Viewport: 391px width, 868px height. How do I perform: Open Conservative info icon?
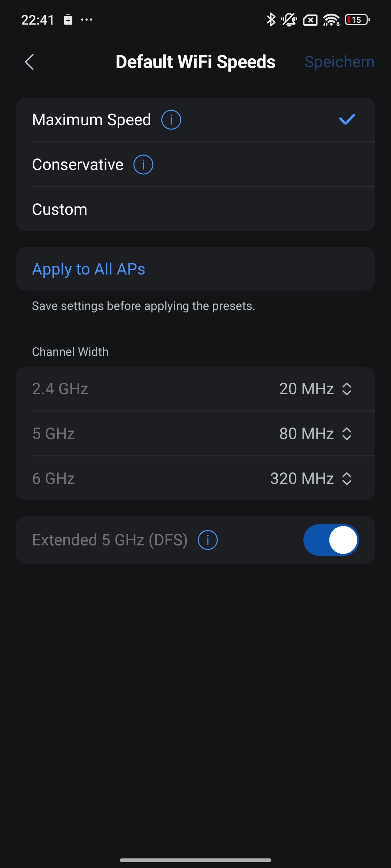tap(143, 165)
